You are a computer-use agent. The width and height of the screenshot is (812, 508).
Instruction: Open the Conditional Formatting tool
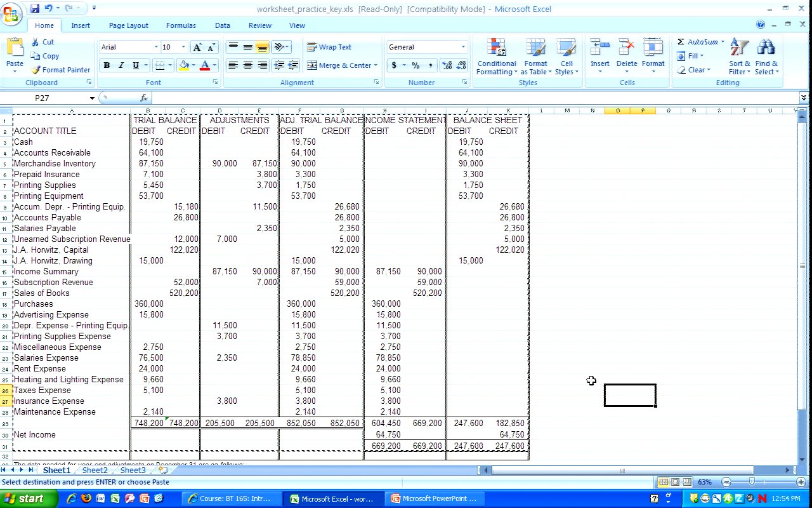(496, 56)
